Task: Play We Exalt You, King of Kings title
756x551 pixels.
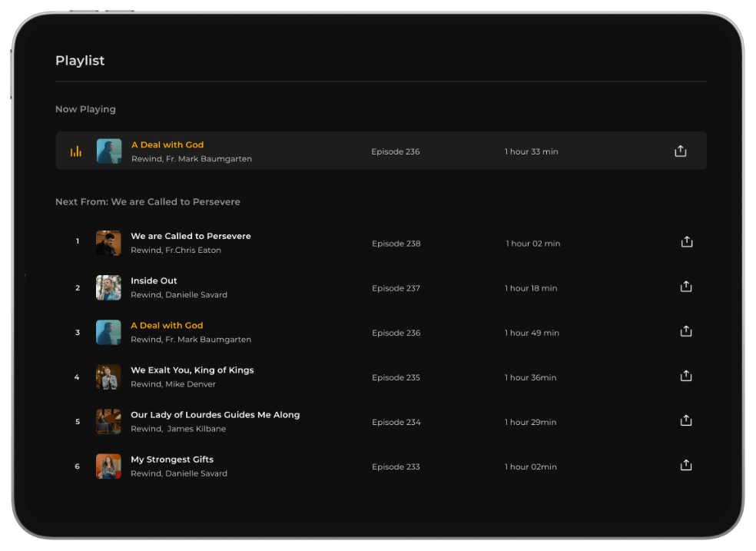Action: tap(192, 370)
